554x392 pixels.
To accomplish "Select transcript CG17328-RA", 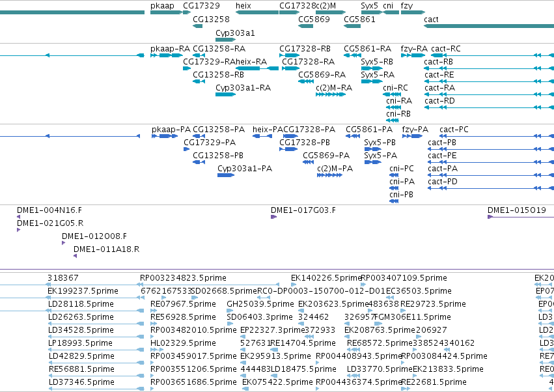I will 291,68.
